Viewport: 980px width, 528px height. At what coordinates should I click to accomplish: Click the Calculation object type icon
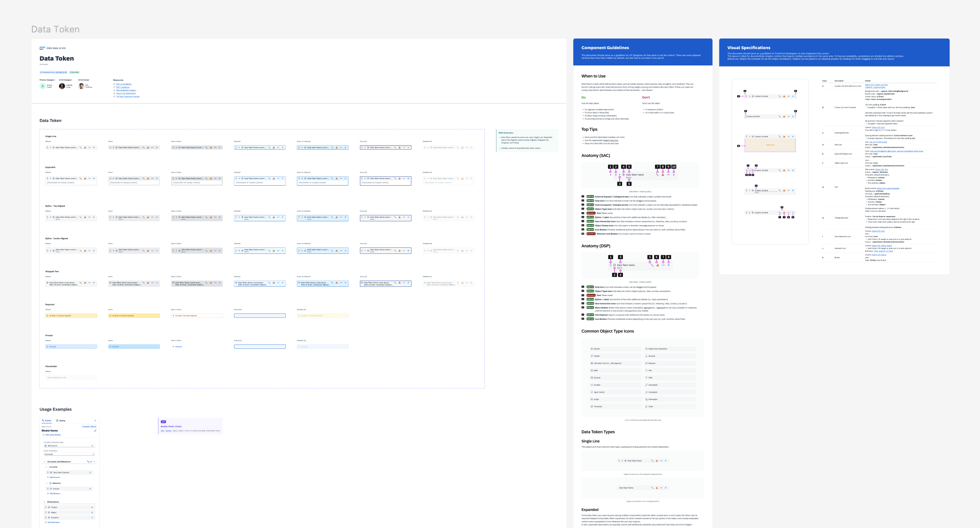pyautogui.click(x=646, y=392)
